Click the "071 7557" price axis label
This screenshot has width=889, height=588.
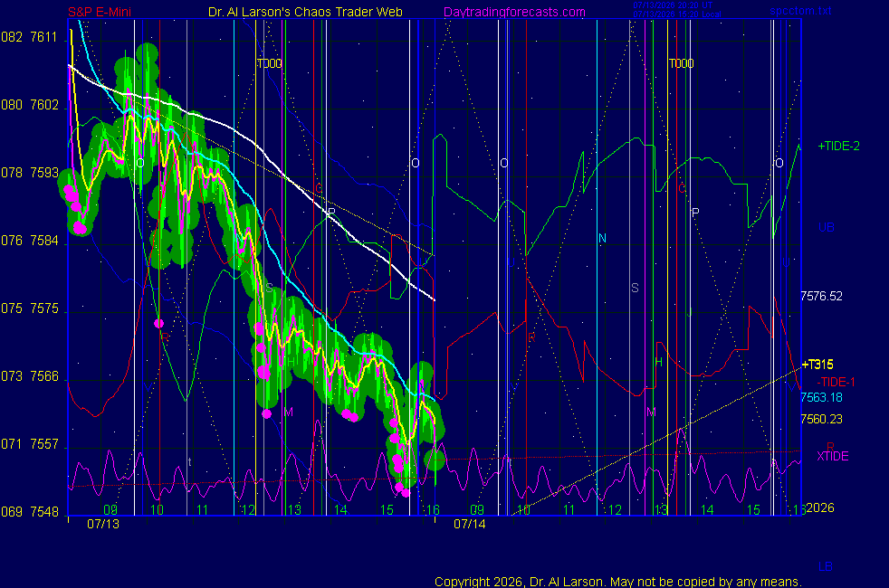click(x=30, y=444)
